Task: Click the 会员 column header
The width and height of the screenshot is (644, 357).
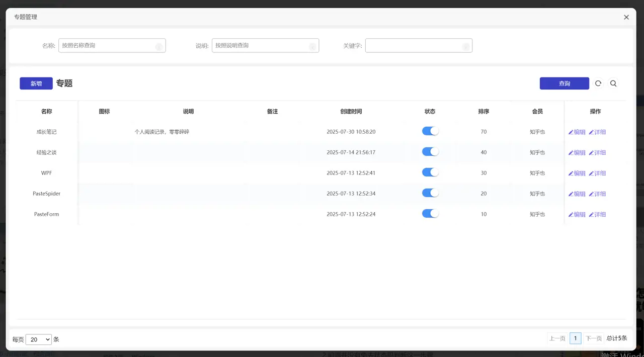Action: 537,112
